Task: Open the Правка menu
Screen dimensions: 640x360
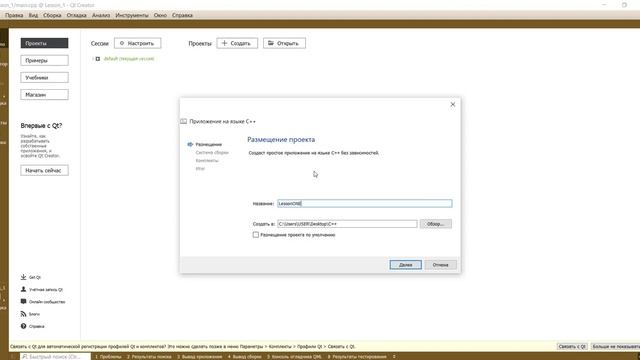Action: (14, 15)
